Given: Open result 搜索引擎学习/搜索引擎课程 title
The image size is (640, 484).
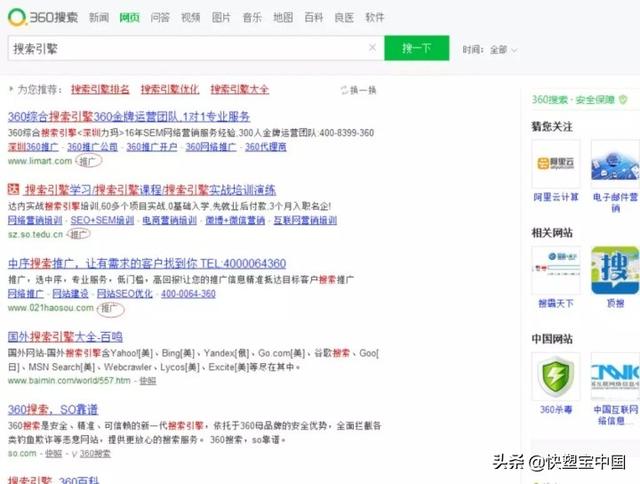Looking at the screenshot, I should [x=150, y=190].
